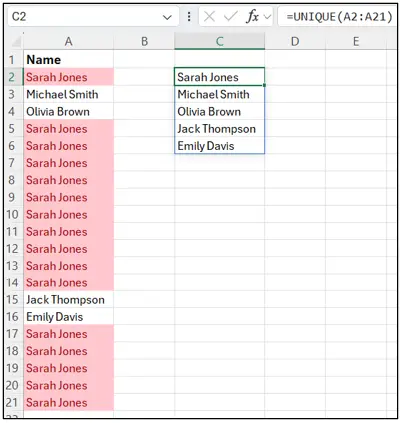400x423 pixels.
Task: Open the Name Box dropdown arrow
Action: coord(167,17)
